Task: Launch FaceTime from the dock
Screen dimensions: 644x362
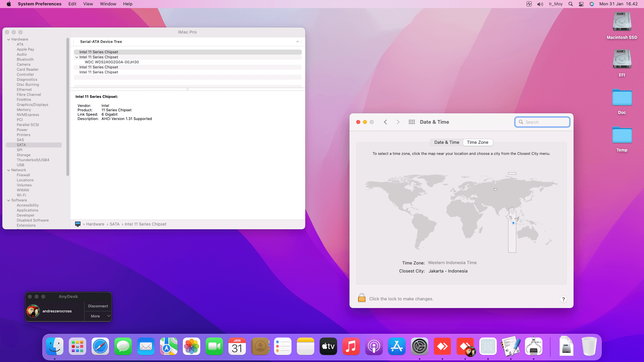Action: point(214,346)
